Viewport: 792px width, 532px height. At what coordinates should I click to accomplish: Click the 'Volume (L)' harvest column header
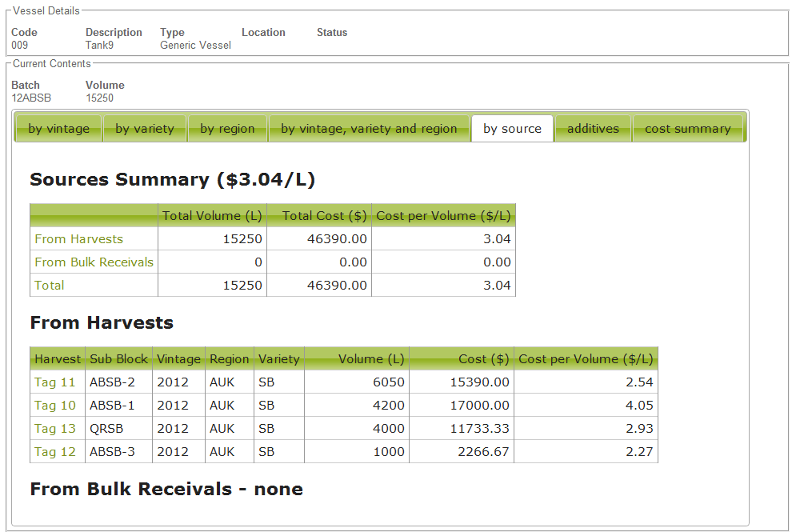[x=357, y=358]
